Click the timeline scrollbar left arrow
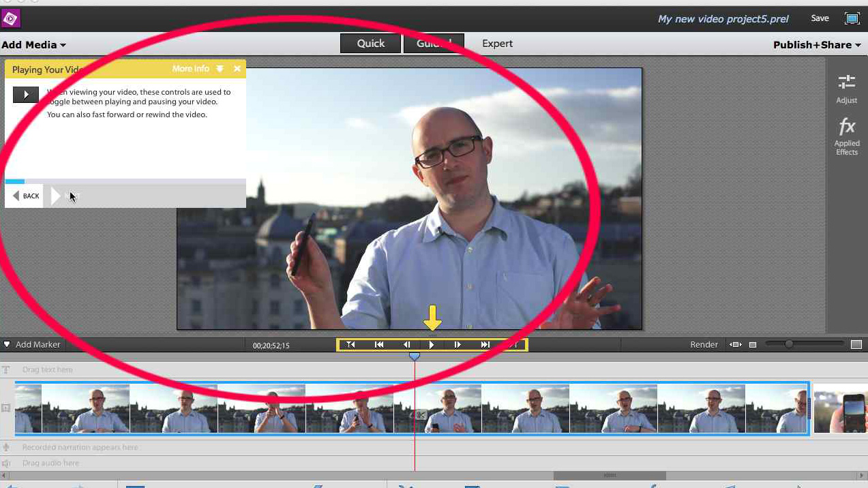Image resolution: width=868 pixels, height=488 pixels. [4, 475]
